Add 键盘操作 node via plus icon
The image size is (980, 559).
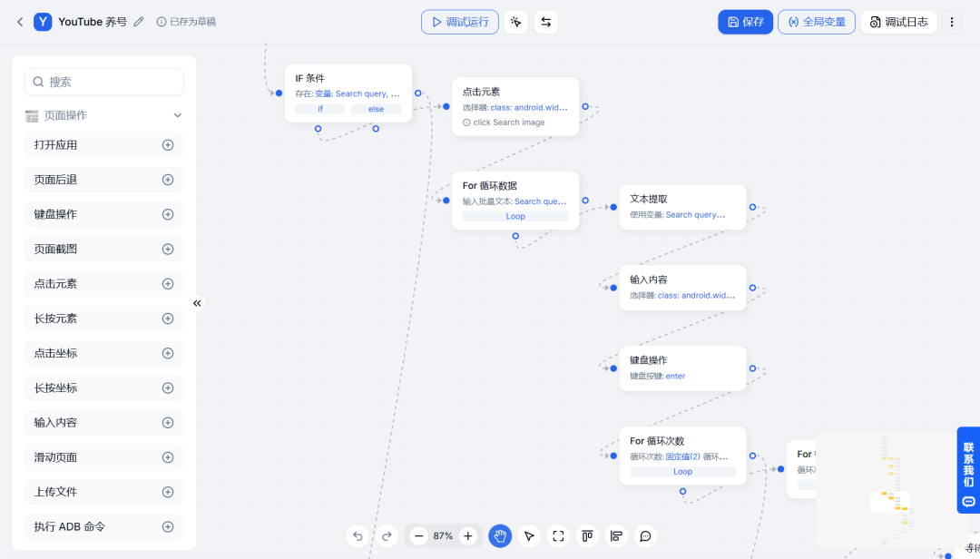[x=168, y=214]
